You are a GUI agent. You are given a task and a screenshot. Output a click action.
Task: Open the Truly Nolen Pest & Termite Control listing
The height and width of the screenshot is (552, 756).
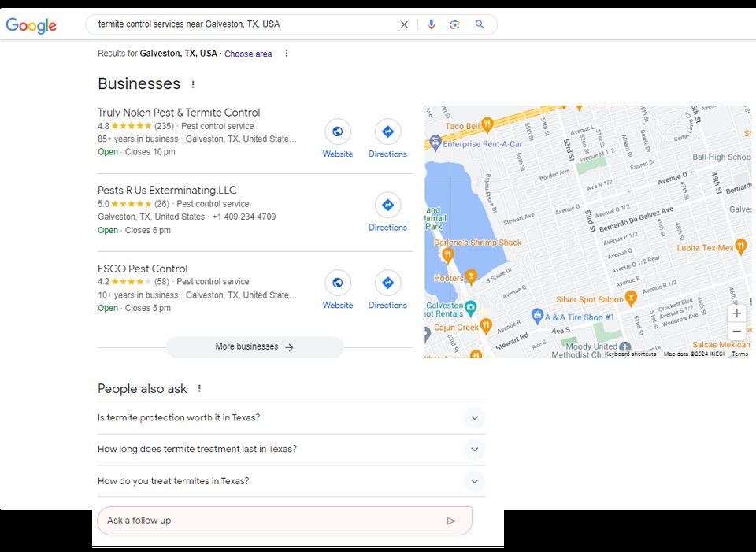[179, 113]
